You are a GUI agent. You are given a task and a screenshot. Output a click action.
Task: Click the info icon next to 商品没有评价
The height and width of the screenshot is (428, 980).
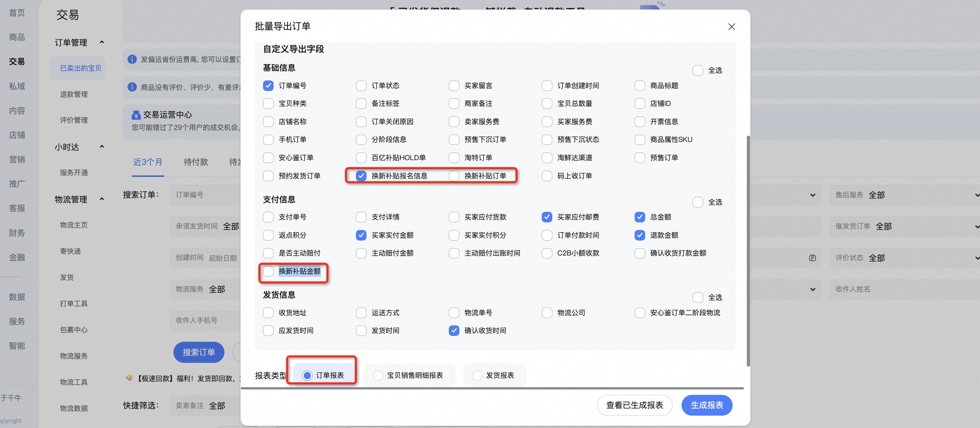click(132, 87)
